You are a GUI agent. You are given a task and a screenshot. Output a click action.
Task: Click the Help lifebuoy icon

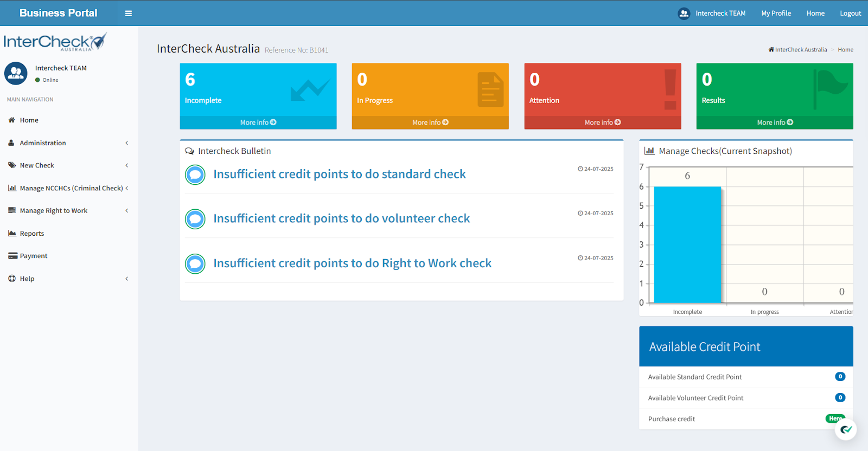pyautogui.click(x=12, y=279)
